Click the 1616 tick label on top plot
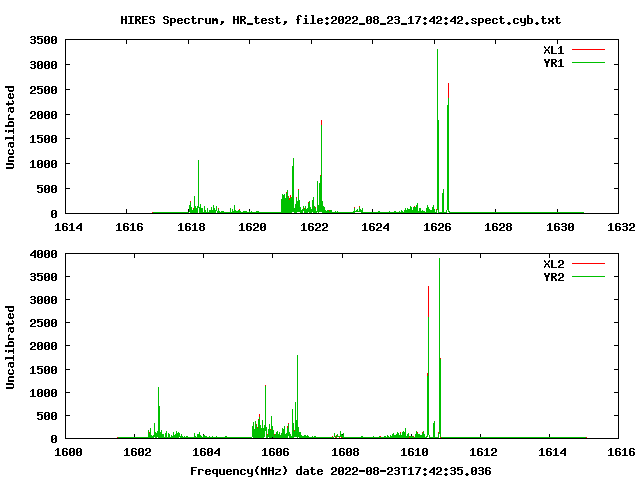 pyautogui.click(x=129, y=227)
